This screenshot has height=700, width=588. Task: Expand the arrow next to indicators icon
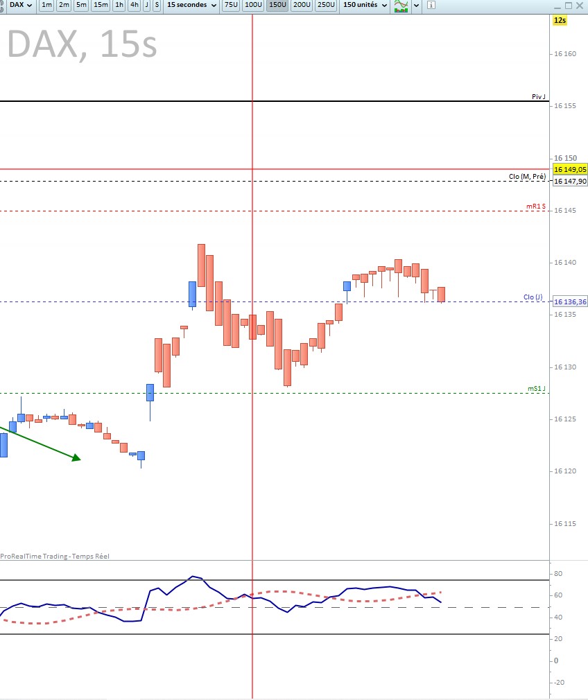click(417, 6)
